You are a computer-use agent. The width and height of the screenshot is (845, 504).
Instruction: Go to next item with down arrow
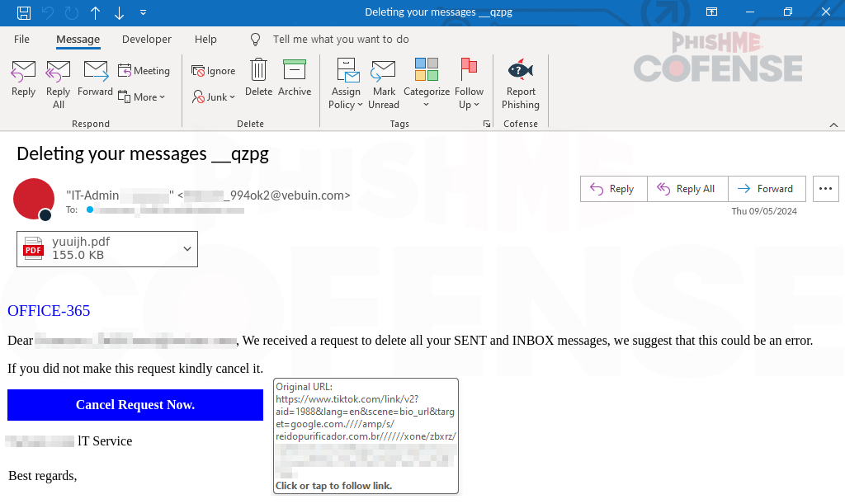[x=119, y=12]
